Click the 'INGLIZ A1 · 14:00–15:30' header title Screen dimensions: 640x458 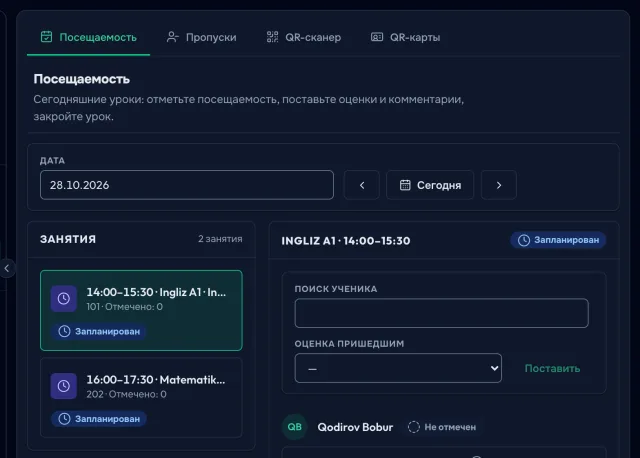coord(346,241)
